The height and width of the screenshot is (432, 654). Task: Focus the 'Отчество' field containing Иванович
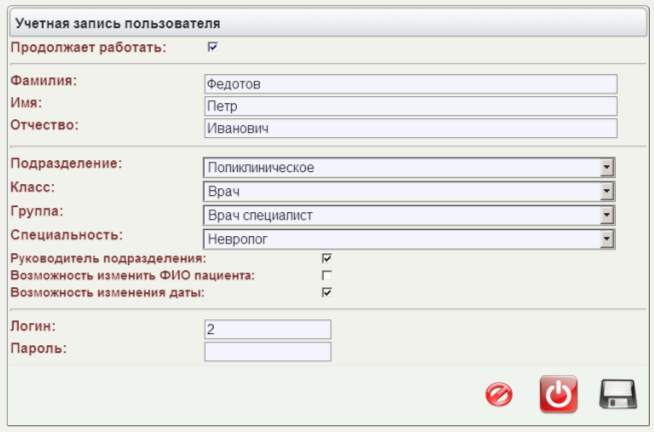pos(410,129)
